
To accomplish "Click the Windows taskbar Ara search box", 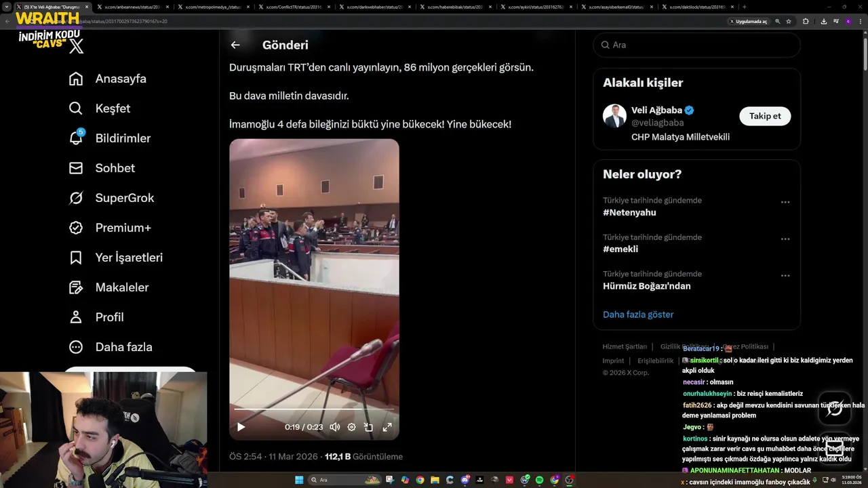I will tap(345, 480).
